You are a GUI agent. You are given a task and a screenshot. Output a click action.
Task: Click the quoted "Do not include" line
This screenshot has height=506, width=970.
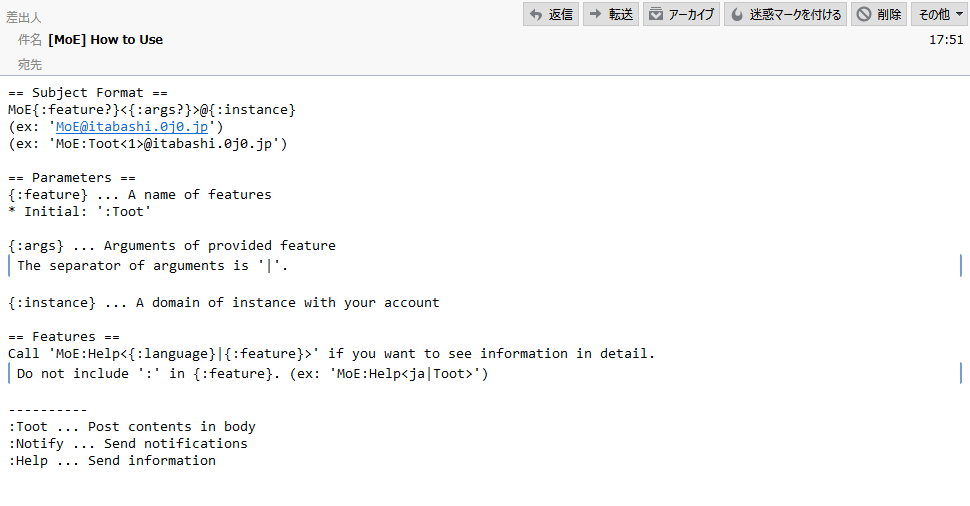click(252, 374)
